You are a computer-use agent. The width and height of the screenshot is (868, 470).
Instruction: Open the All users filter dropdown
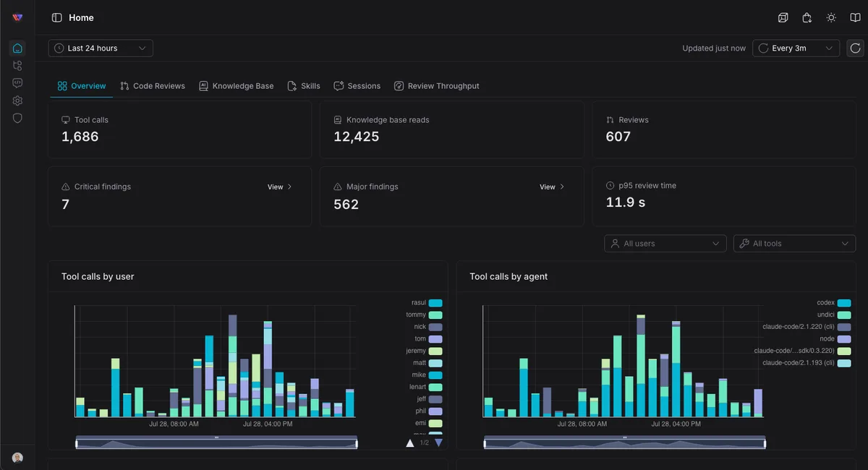[665, 244]
